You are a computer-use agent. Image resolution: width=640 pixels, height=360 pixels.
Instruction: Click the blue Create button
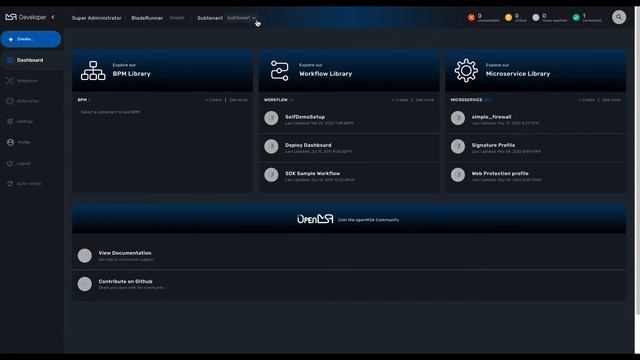(x=31, y=39)
